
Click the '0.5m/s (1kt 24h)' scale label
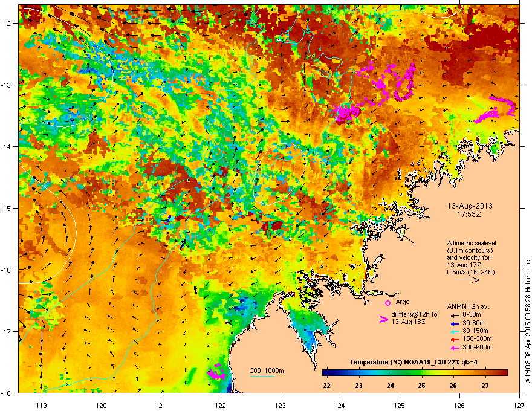pos(471,273)
